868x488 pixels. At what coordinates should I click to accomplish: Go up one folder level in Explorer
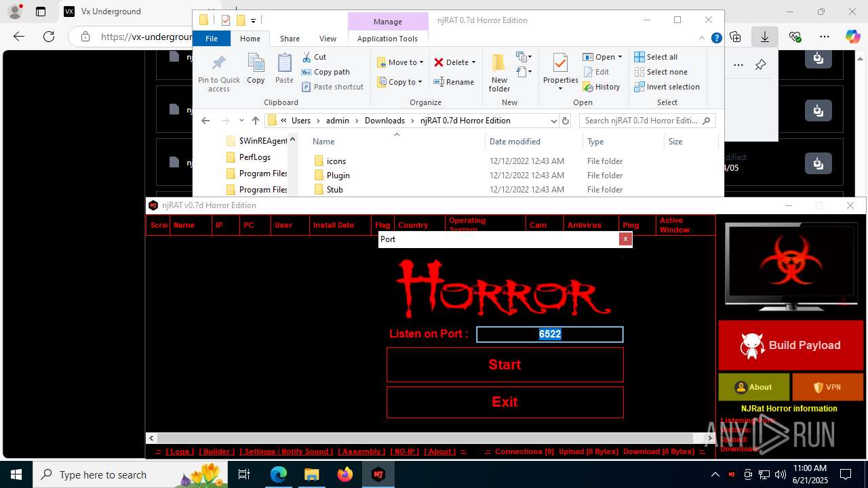pos(255,121)
